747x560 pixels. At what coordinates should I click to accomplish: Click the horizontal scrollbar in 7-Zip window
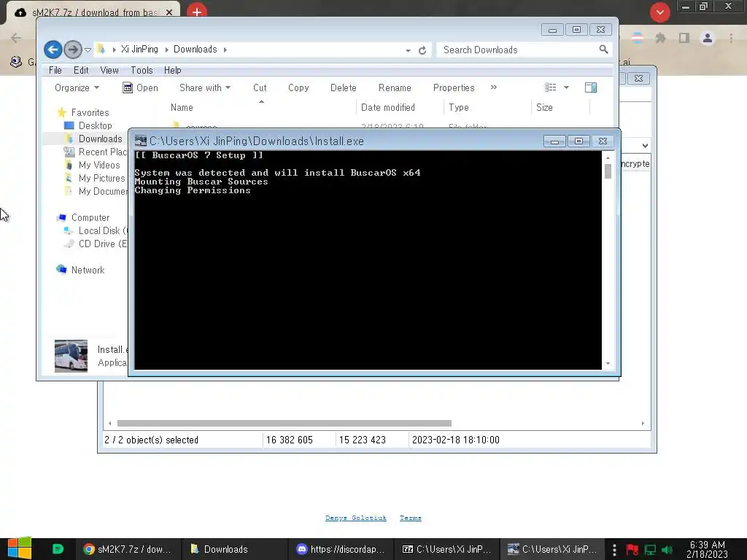284,424
